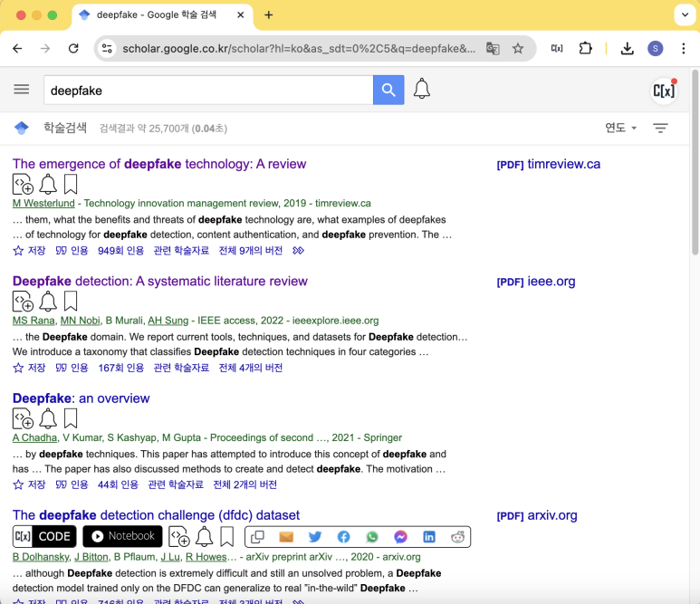Copy link icon in the share bar
Image resolution: width=700 pixels, height=604 pixels.
(x=257, y=537)
